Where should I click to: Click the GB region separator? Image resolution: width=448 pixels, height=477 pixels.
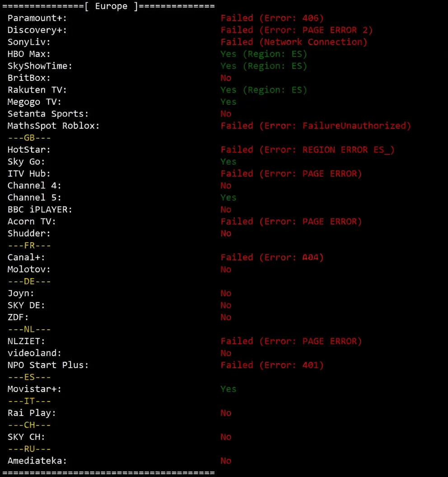click(29, 138)
